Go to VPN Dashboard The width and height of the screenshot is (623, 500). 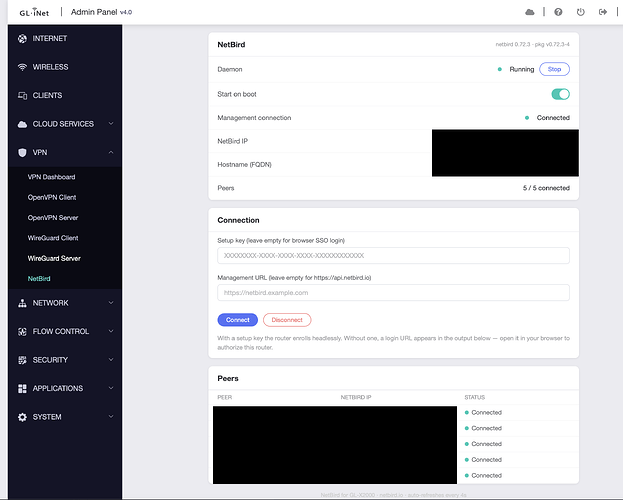51,177
